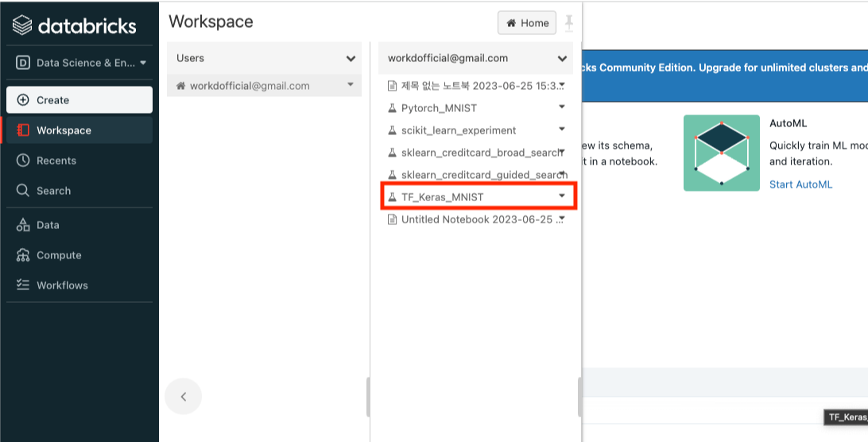This screenshot has width=868, height=442.
Task: Open dropdown arrow for Untitled Notebook
Action: (562, 219)
